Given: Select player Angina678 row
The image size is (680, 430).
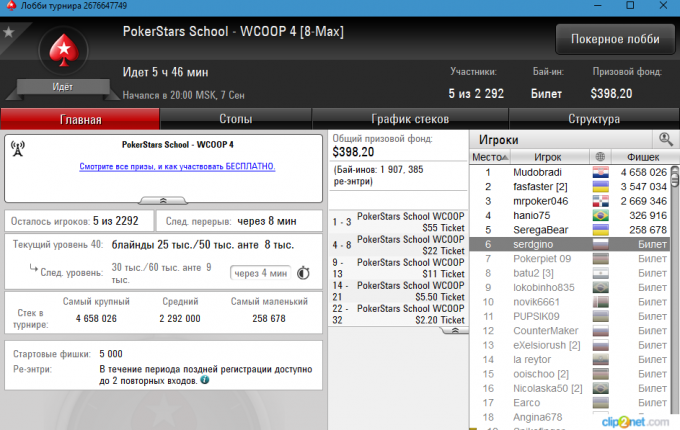Looking at the screenshot, I should click(570, 417).
